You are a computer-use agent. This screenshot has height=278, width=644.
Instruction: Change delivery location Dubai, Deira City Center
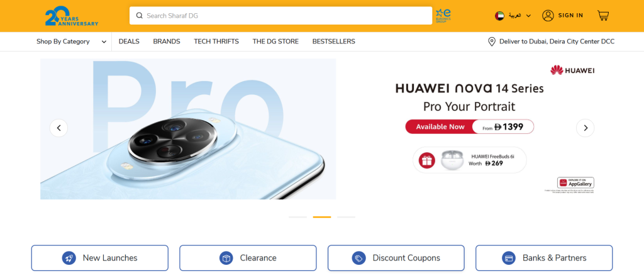pos(557,42)
